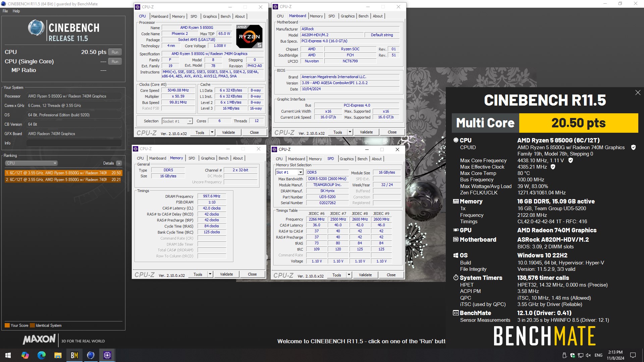Switch to Graphics tab in Mainboard window
This screenshot has height=362, width=644.
[347, 16]
